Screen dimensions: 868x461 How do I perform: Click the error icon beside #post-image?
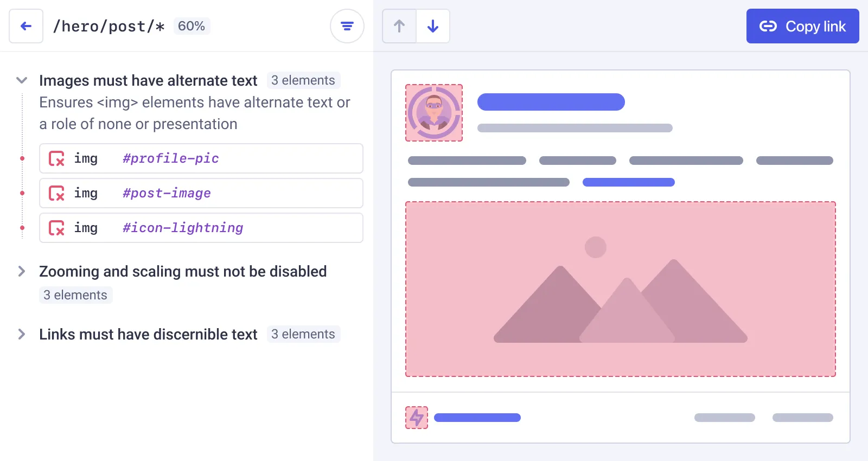coord(56,193)
